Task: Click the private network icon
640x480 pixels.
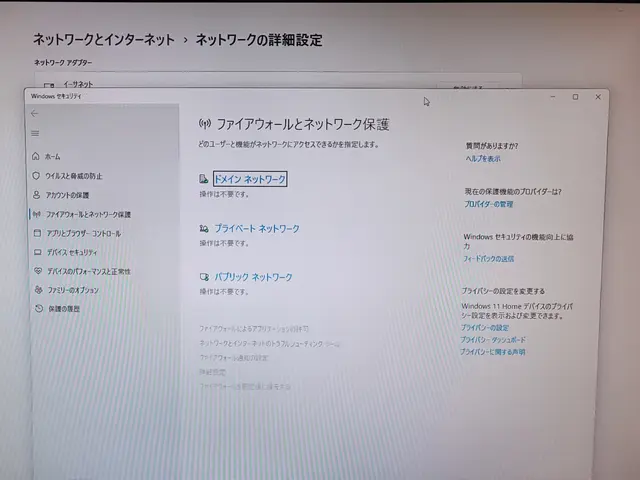Action: tap(204, 229)
